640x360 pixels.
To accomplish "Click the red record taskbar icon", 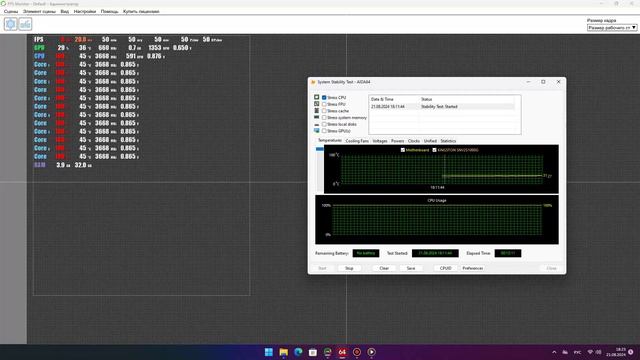I will [x=357, y=352].
